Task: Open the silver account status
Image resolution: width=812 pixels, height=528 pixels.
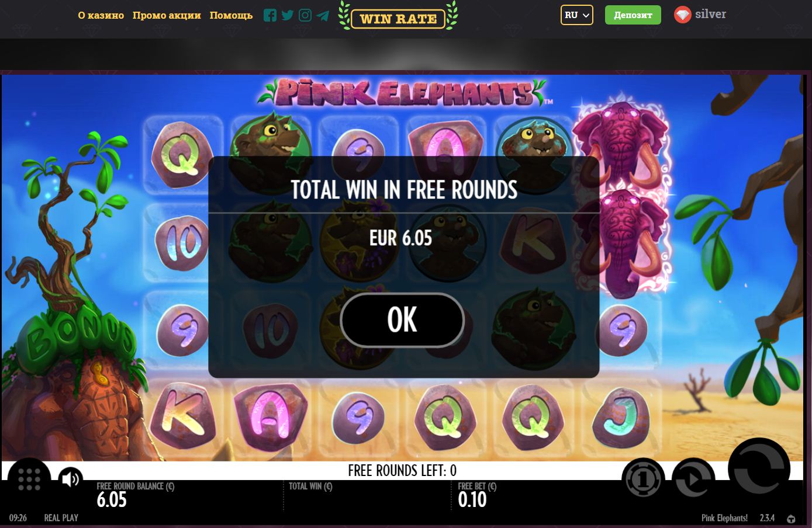Action: 700,15
